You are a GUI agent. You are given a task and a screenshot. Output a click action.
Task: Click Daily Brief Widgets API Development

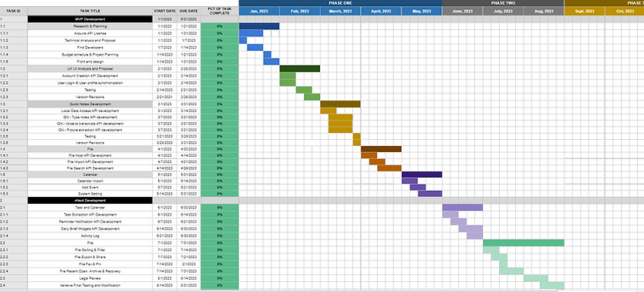coord(90,228)
